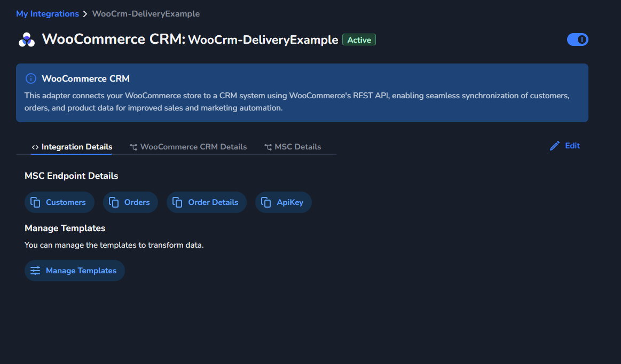Click the Manage Templates heading
Image resolution: width=621 pixels, height=364 pixels.
click(65, 228)
